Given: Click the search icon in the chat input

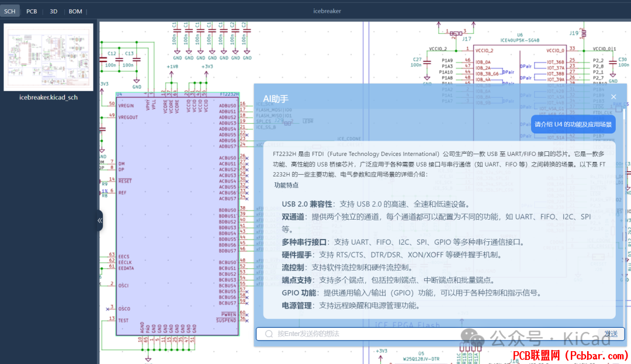Looking at the screenshot, I should [x=269, y=334].
